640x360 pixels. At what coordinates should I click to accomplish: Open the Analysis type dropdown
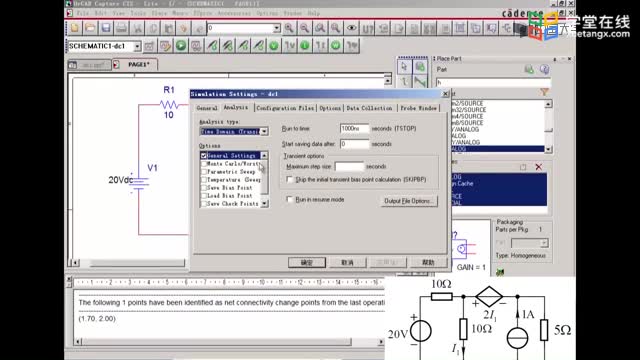pos(264,131)
